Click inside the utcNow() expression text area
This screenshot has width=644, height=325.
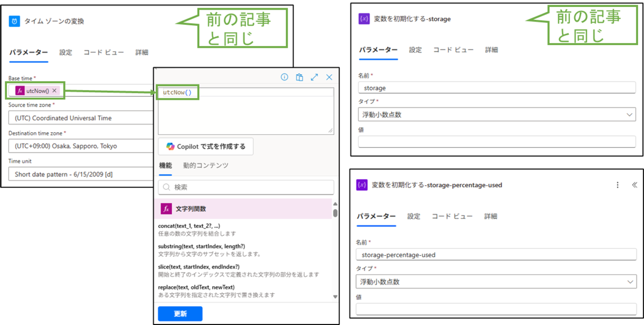coord(246,111)
